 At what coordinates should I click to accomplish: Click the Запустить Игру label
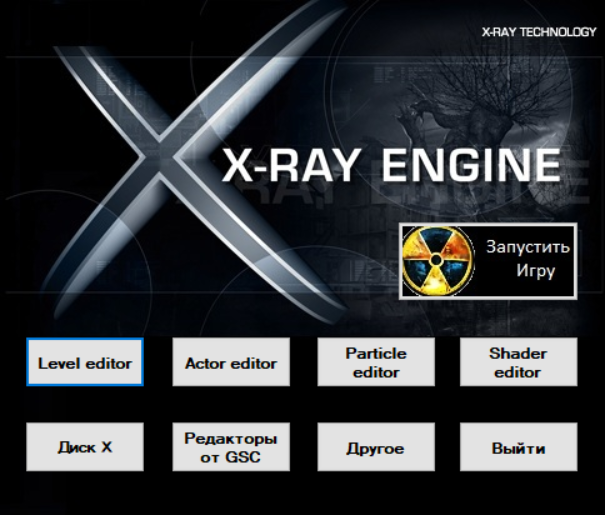point(527,259)
